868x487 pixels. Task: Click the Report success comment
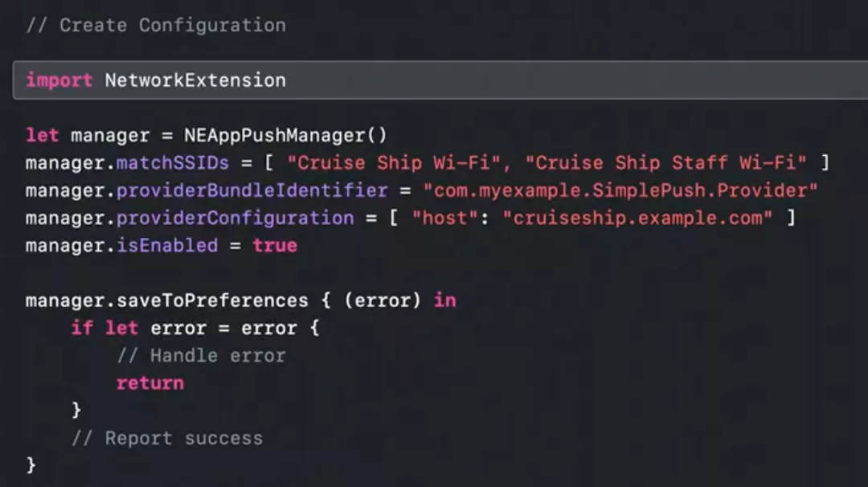[x=166, y=438]
